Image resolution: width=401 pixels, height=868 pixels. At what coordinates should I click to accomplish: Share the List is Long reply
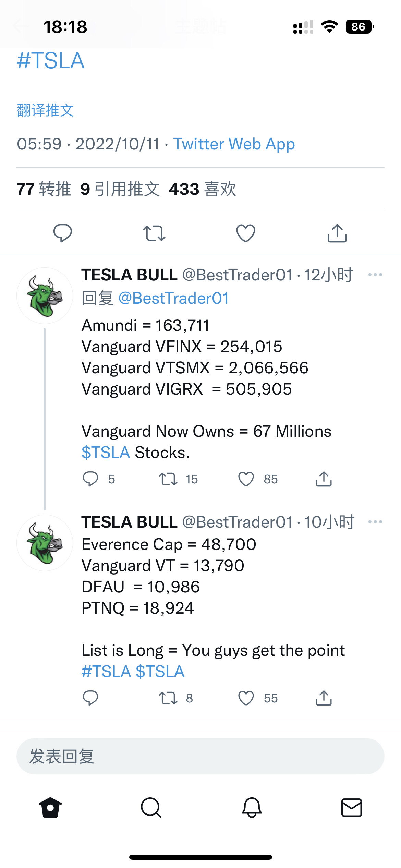(x=324, y=698)
